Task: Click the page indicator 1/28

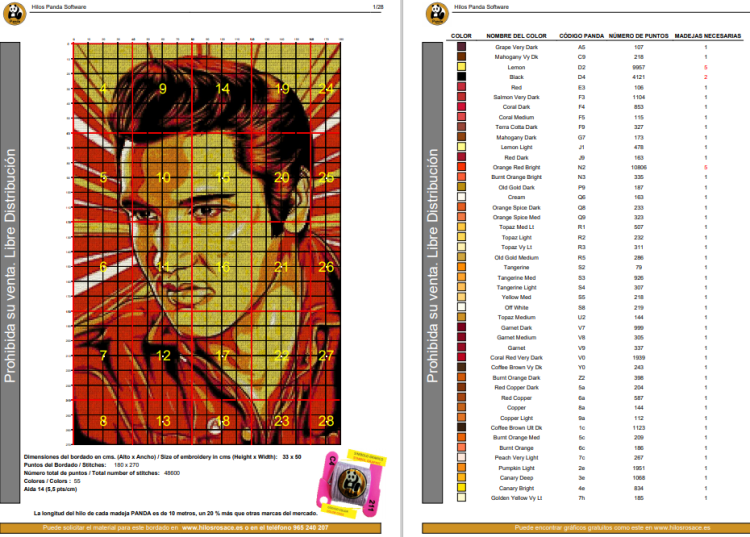Action: coord(378,7)
